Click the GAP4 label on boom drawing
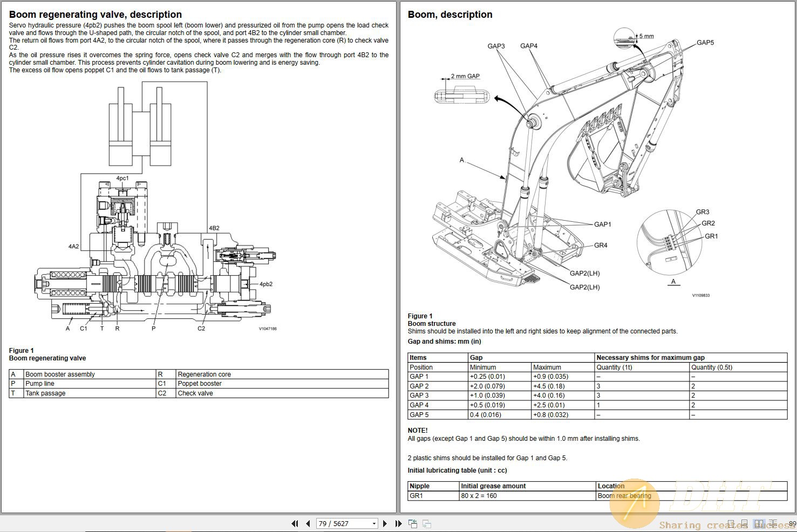797x532 pixels. tap(529, 46)
